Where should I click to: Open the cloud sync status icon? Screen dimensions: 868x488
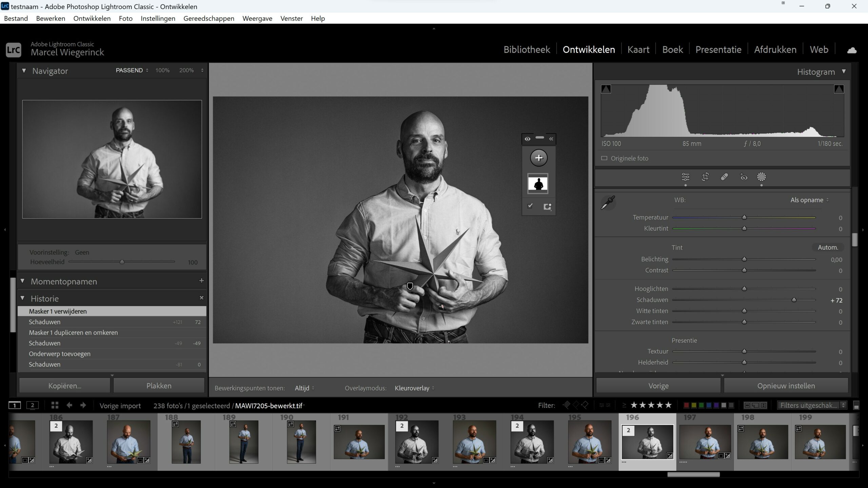852,50
